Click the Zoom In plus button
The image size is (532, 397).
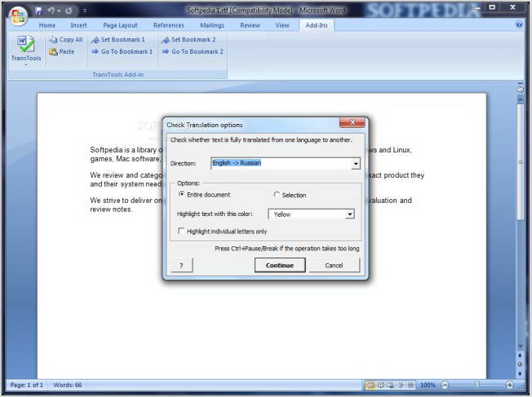click(509, 385)
